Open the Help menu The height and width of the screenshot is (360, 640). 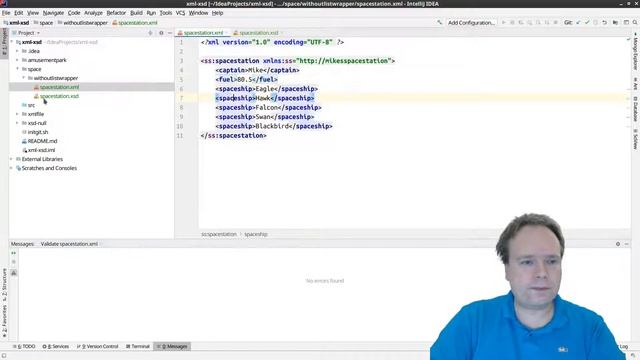(217, 13)
